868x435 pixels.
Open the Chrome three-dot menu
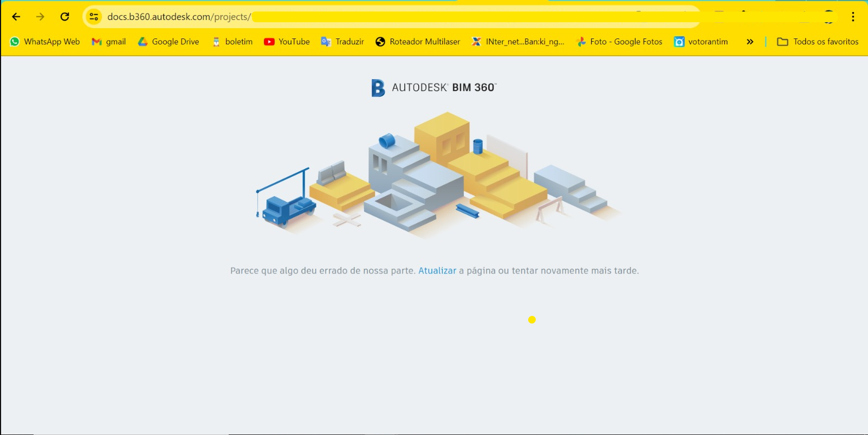click(x=853, y=17)
